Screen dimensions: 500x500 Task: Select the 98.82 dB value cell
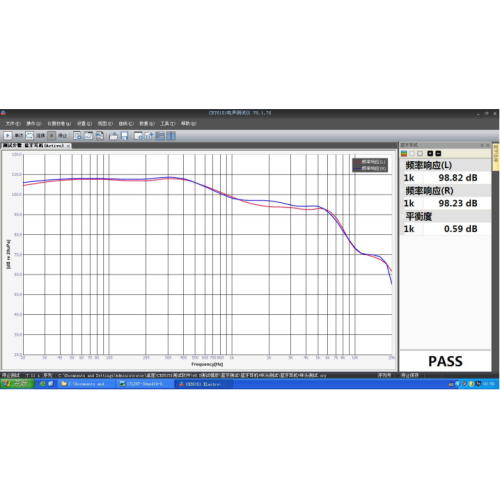pyautogui.click(x=458, y=178)
